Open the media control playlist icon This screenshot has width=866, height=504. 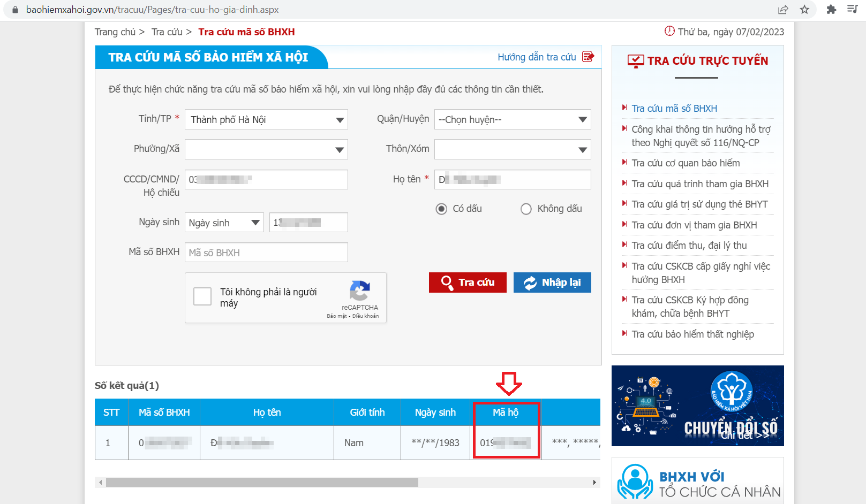coord(852,9)
